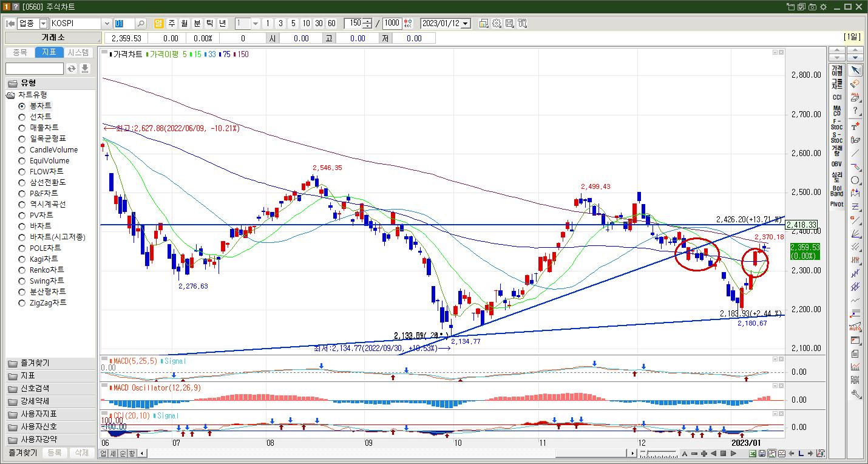Select P&F차트 chart type radio
The width and height of the screenshot is (868, 464).
[22, 193]
